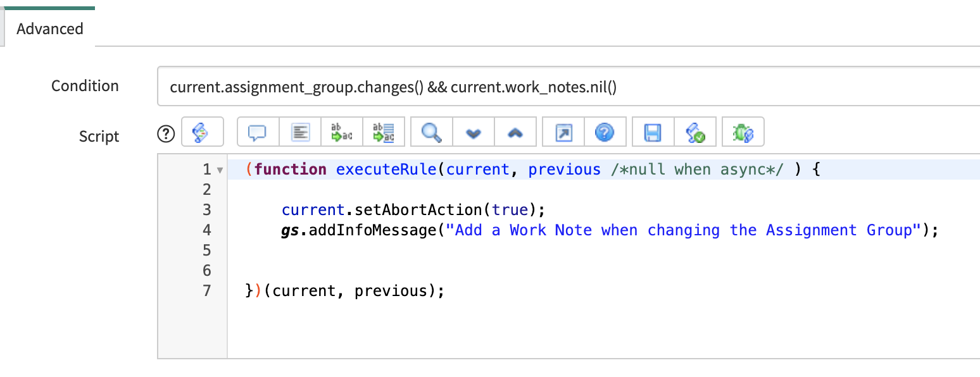Collapse the function fold arrow on line 1

(220, 170)
